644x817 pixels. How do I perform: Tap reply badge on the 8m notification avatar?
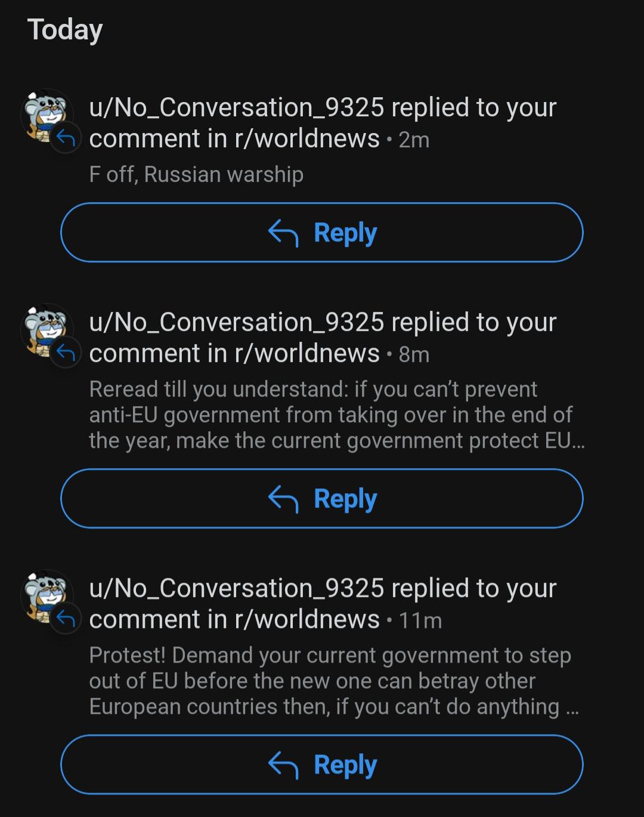click(66, 353)
